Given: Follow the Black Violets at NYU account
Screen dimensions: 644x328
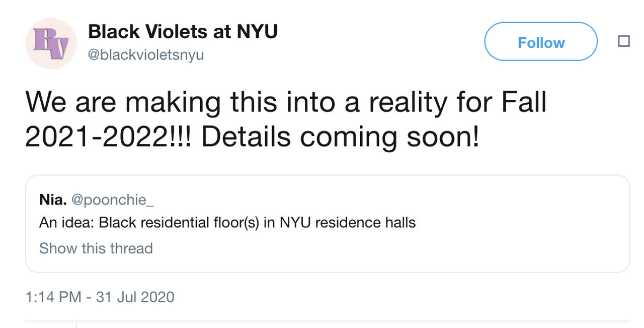Looking at the screenshot, I should [x=540, y=42].
